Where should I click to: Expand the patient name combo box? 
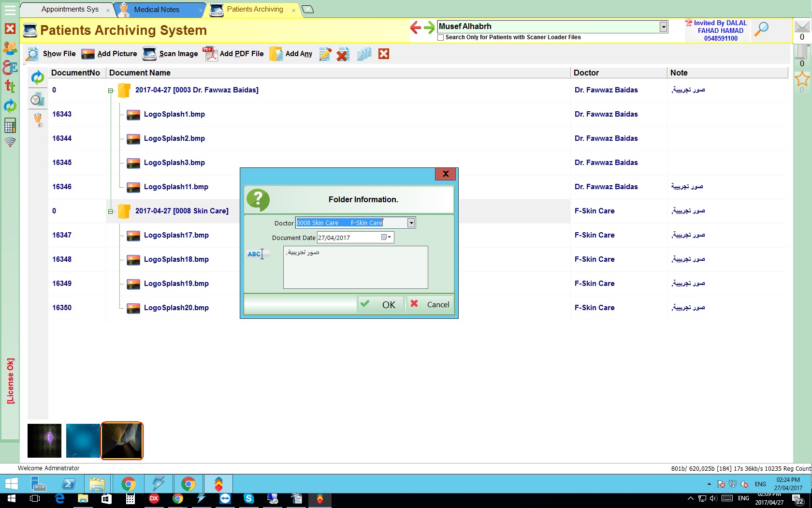[x=664, y=27]
